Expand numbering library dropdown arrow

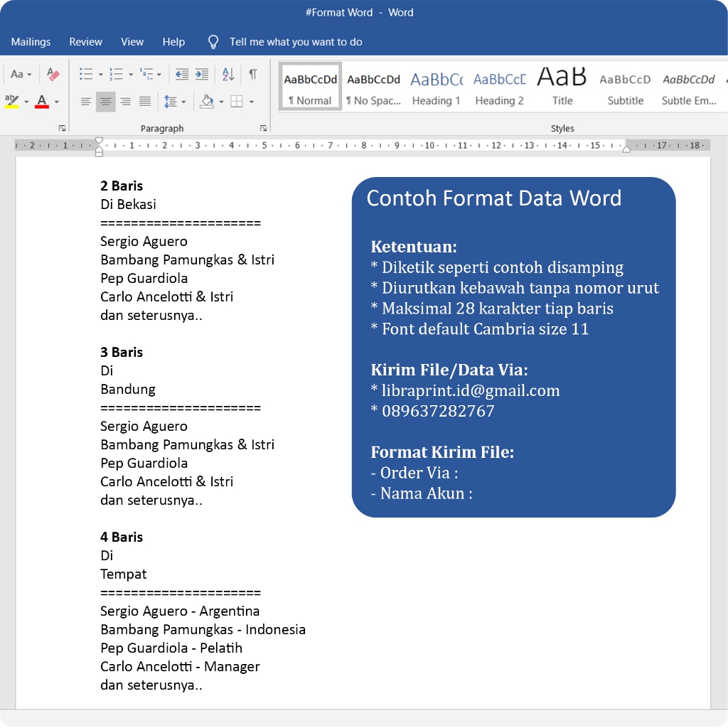pos(131,75)
